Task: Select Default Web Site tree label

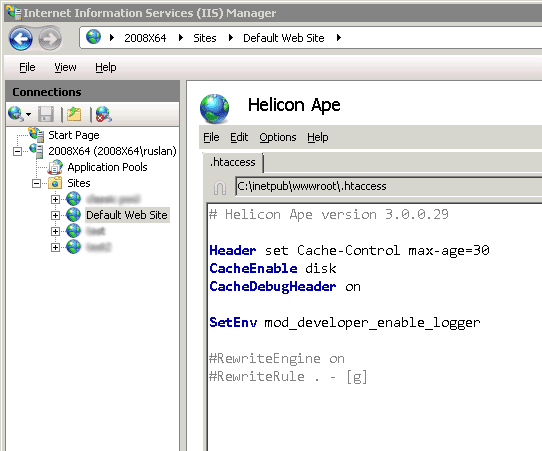Action: tap(127, 215)
